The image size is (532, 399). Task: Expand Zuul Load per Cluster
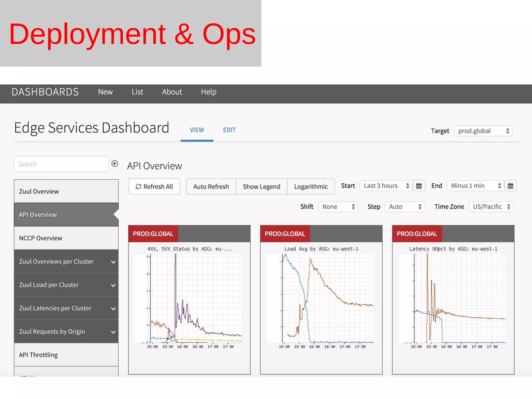[x=66, y=285]
